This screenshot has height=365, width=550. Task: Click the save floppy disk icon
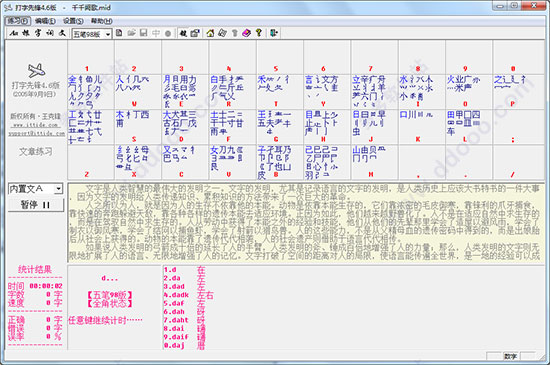coord(143,33)
